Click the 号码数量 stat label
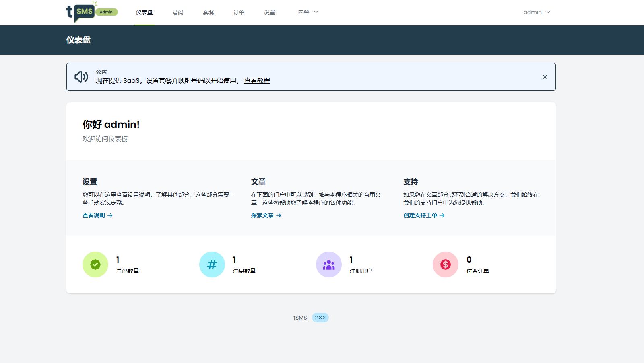Screen dimensions: 644x363 click(128, 271)
